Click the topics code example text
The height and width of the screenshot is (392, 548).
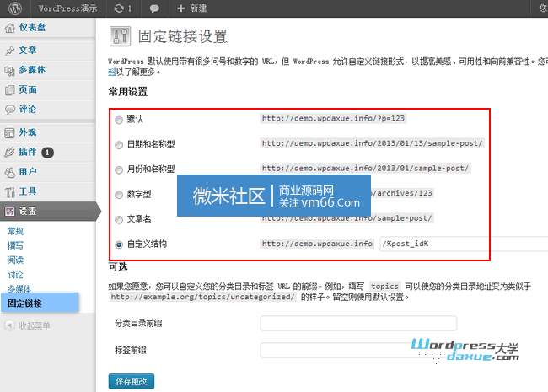[384, 287]
